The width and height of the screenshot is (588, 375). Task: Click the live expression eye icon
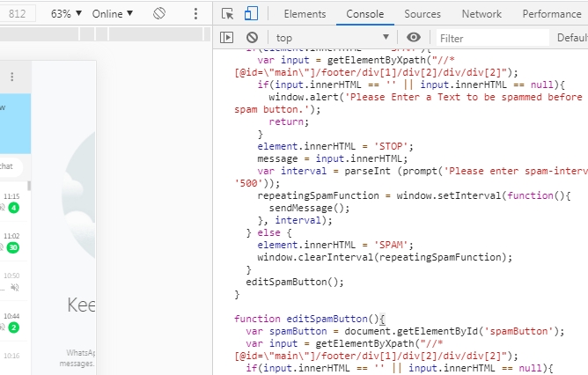pyautogui.click(x=413, y=37)
